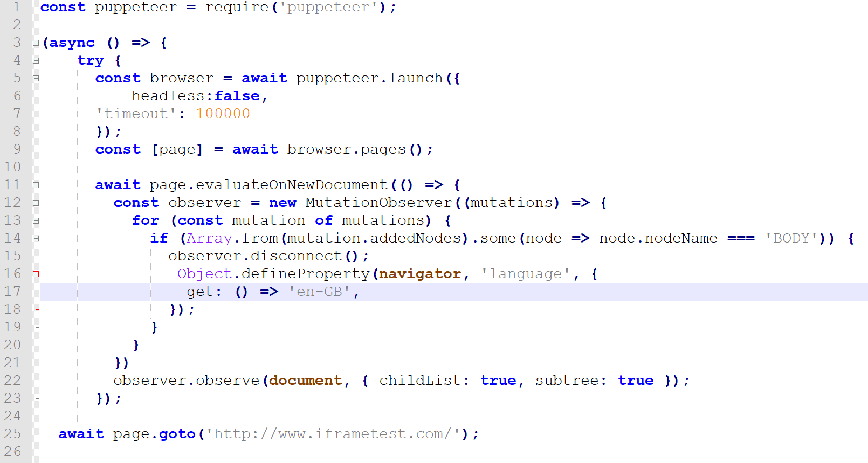This screenshot has width=868, height=463.
Task: Click the false keyword on line 6
Action: [x=237, y=96]
